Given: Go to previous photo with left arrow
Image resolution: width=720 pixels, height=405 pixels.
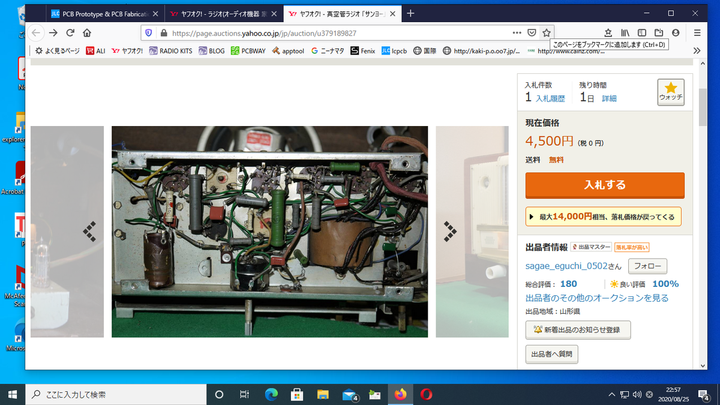Looking at the screenshot, I should [x=89, y=231].
